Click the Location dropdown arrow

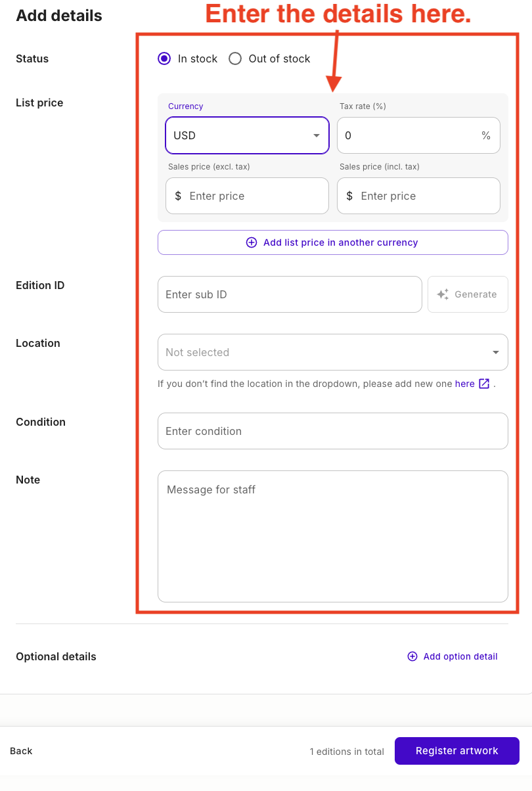[x=496, y=352]
